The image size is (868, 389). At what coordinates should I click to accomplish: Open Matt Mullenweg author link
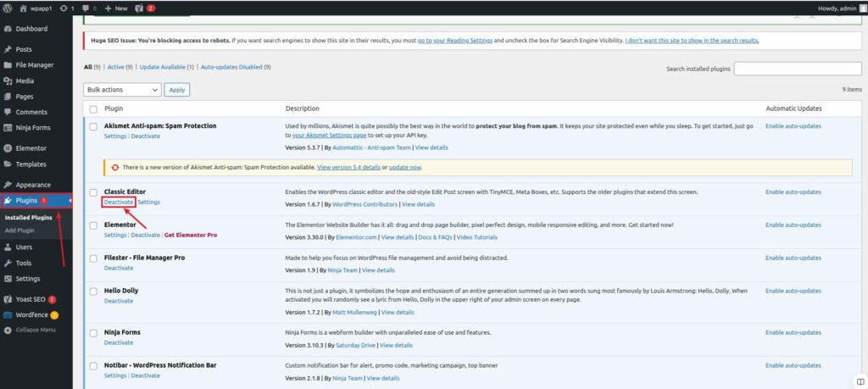[x=354, y=312]
